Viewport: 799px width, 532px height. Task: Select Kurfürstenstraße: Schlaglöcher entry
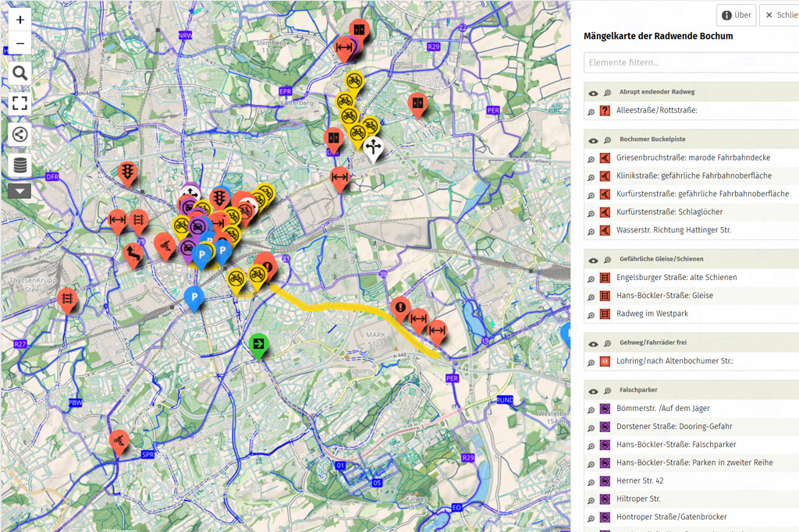669,211
